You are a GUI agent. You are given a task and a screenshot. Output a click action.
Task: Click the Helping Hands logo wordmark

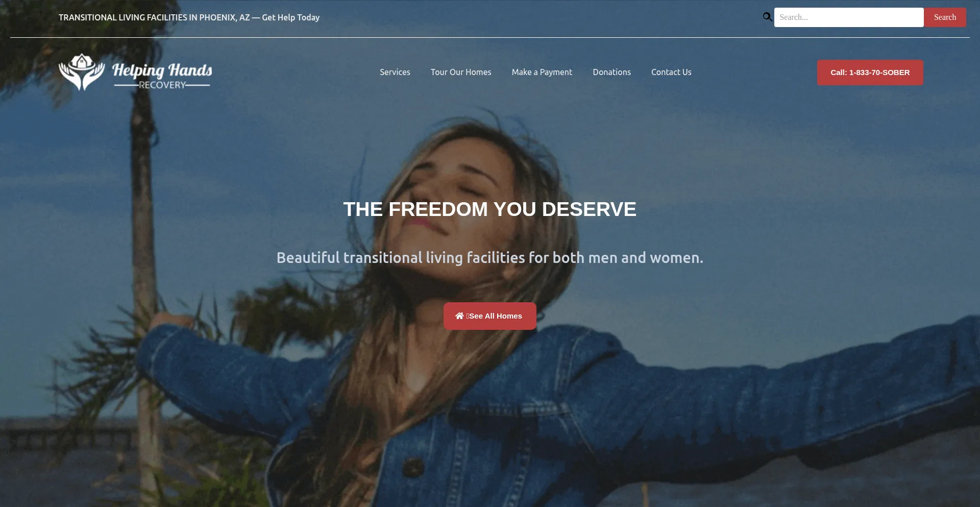coord(162,70)
